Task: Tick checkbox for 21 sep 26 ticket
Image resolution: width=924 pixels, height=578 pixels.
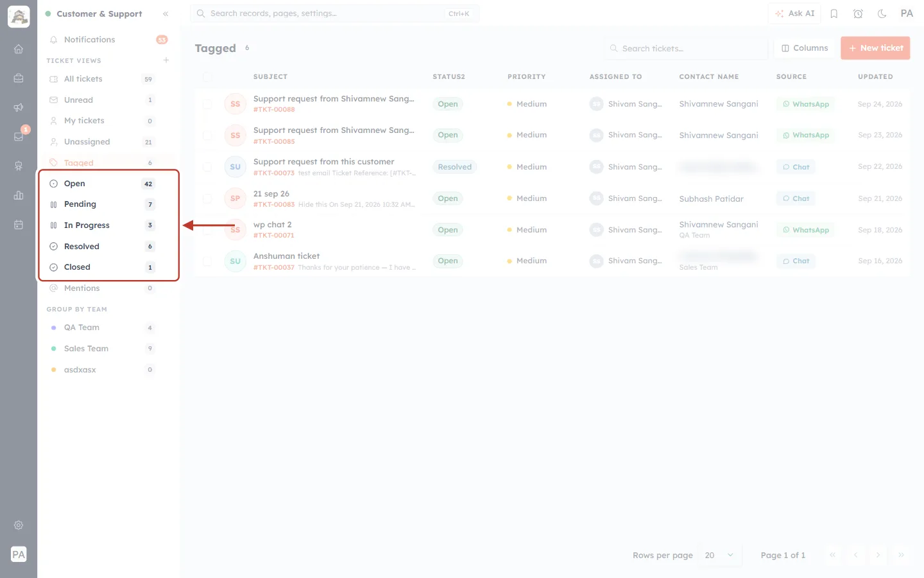Action: (x=207, y=198)
